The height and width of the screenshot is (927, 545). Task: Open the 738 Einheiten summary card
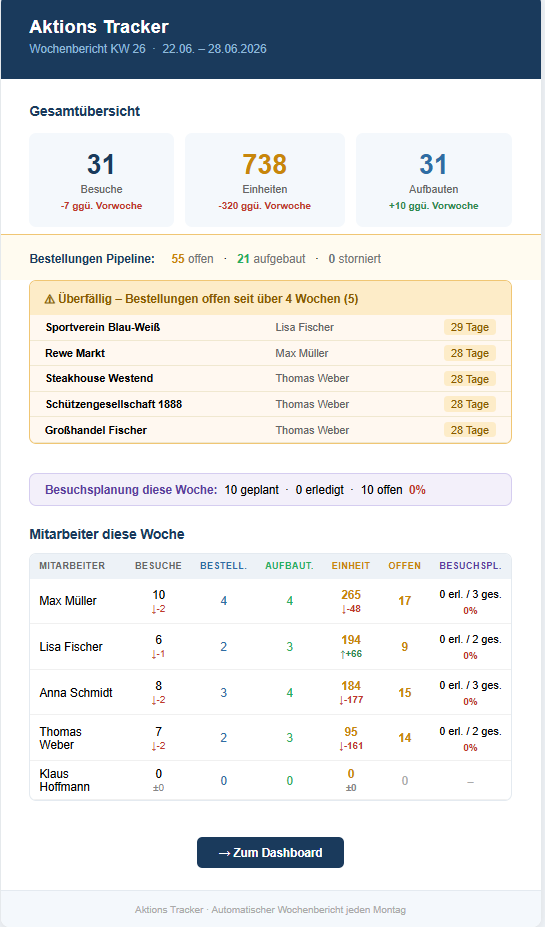(x=265, y=180)
